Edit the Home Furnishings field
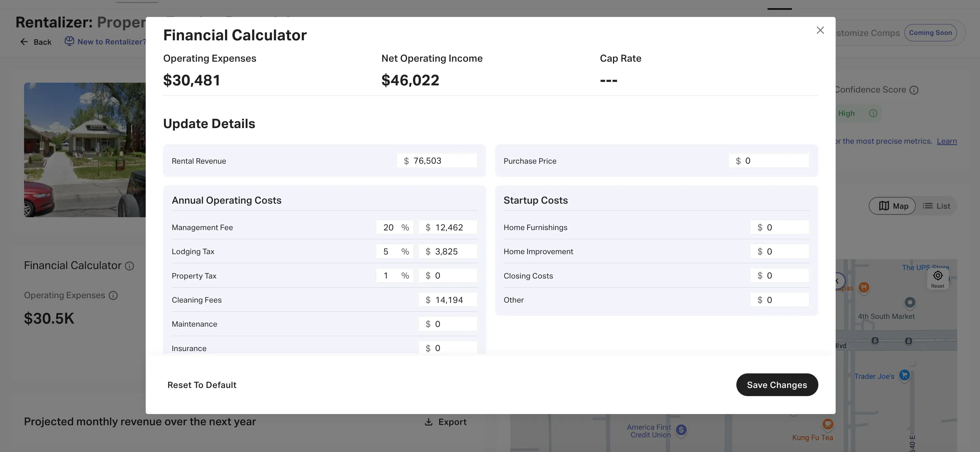The width and height of the screenshot is (980, 452). point(779,227)
